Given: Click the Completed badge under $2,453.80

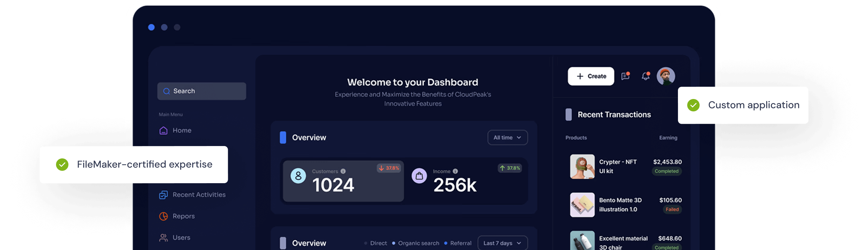Looking at the screenshot, I should point(666,171).
